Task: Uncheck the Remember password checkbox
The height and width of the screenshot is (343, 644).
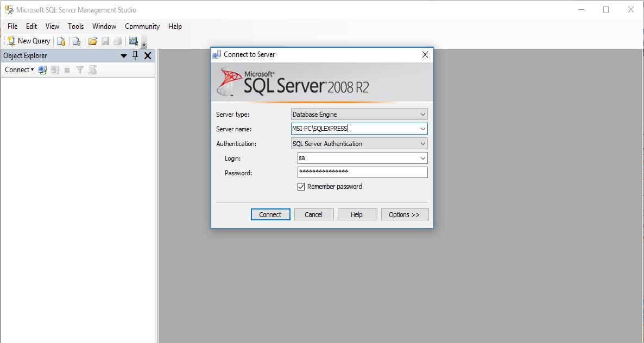Action: [x=301, y=187]
